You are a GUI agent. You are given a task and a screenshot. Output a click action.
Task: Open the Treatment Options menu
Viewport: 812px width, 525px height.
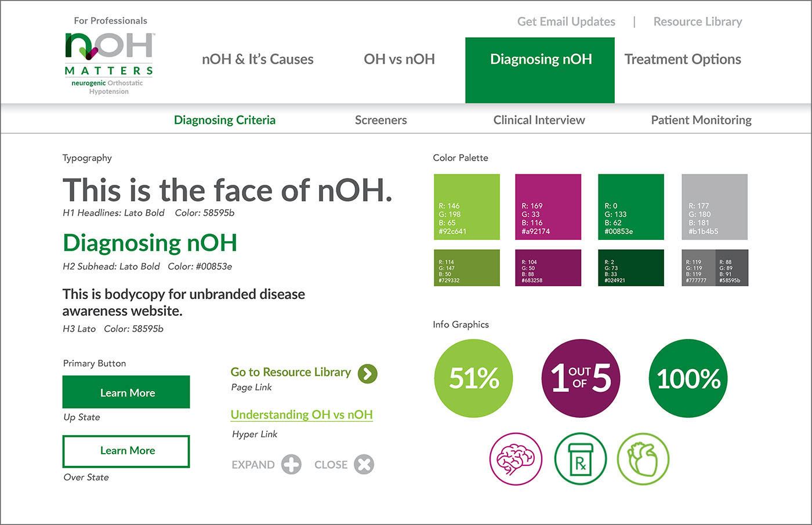(x=683, y=59)
